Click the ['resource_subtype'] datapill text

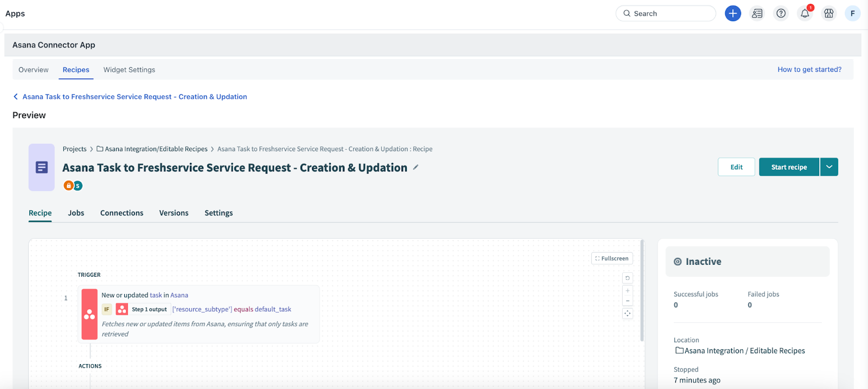click(202, 309)
